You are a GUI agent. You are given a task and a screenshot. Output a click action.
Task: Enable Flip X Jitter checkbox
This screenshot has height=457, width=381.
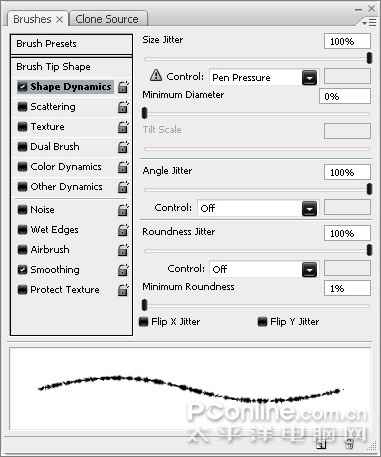pos(144,322)
